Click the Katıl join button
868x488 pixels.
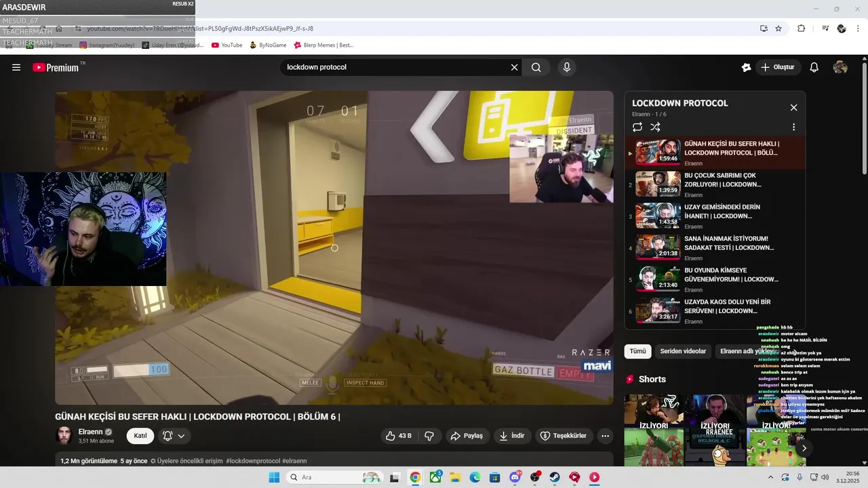140,436
